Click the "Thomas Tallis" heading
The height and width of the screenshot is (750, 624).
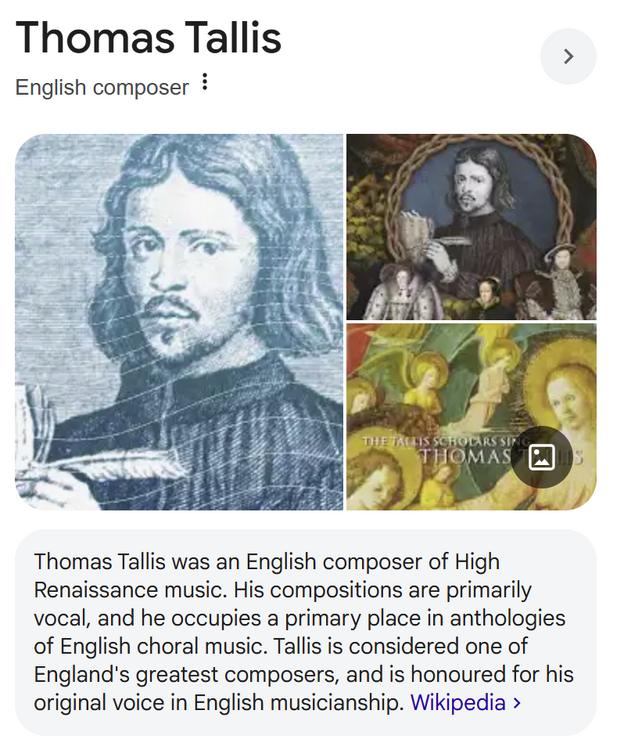coord(149,38)
